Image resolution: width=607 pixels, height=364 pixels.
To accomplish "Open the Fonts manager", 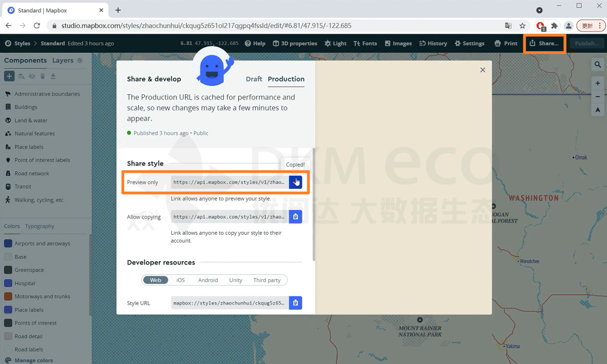I will click(365, 43).
